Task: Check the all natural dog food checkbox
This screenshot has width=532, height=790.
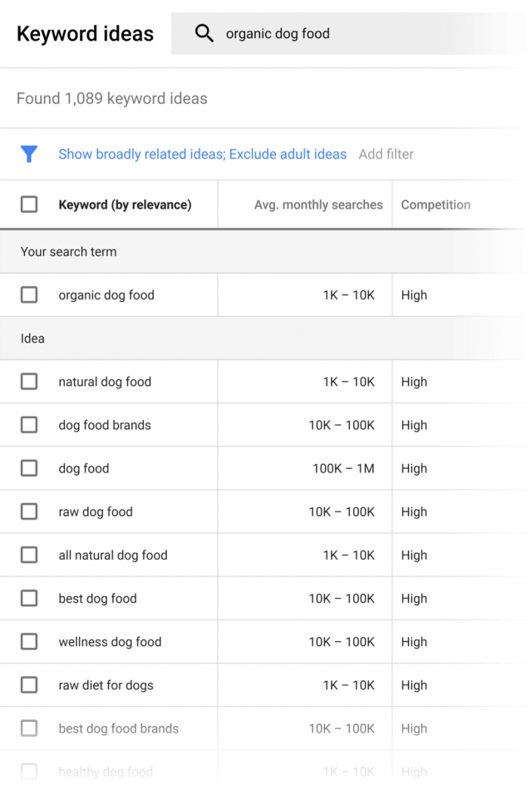Action: point(29,555)
